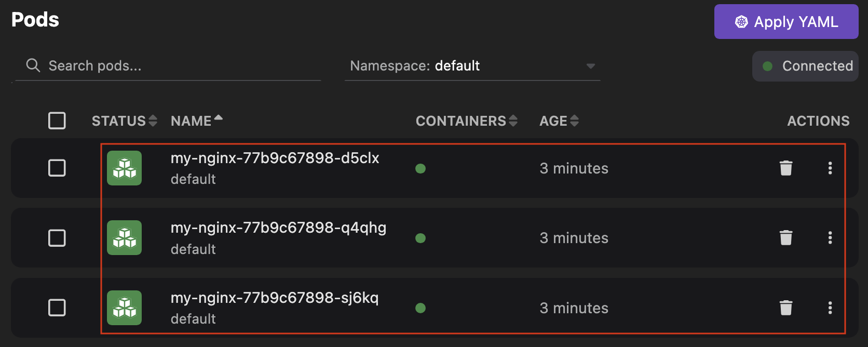Click the delete icon for my-nginx-77b9c67898-sj6kq
Image resolution: width=868 pixels, height=347 pixels.
(785, 308)
